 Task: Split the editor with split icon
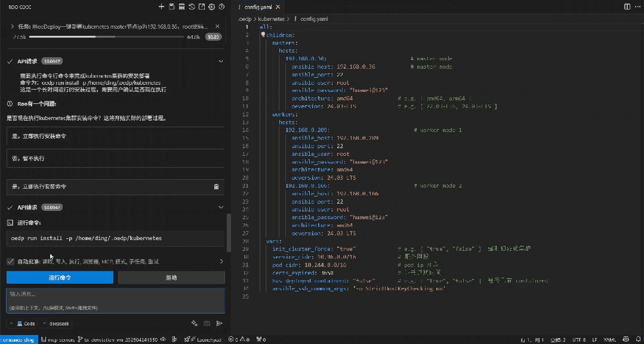tap(627, 7)
